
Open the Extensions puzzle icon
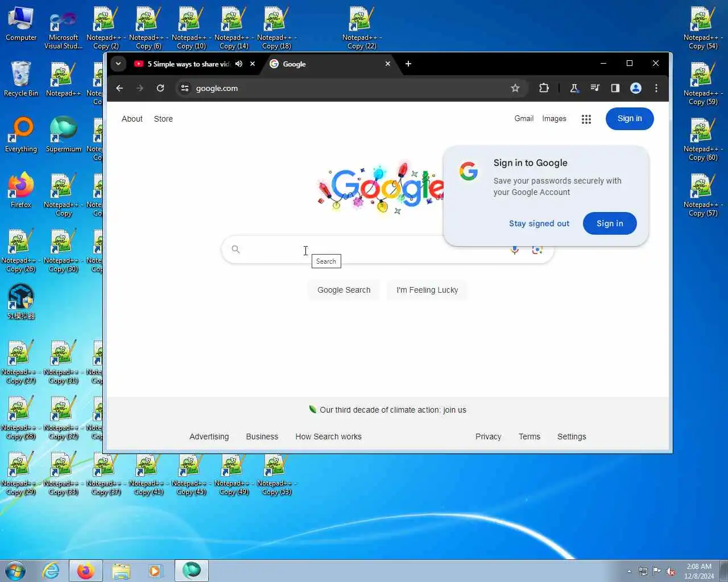pos(544,88)
